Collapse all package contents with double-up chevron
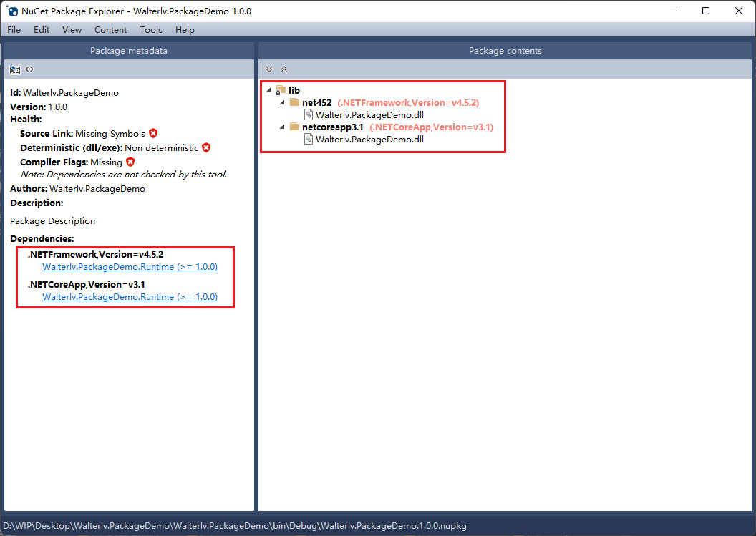The image size is (756, 536). point(283,69)
